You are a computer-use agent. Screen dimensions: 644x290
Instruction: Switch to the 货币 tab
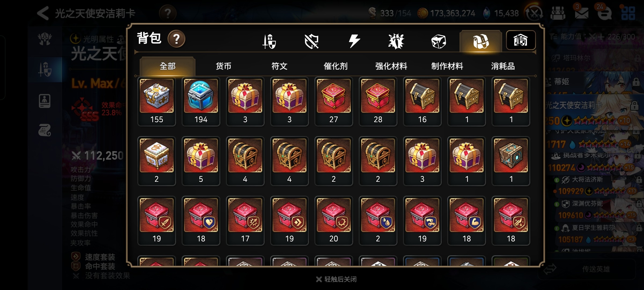coord(223,66)
